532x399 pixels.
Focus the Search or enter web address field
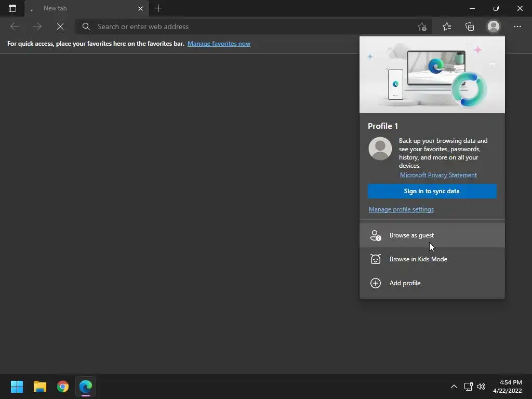point(254,26)
